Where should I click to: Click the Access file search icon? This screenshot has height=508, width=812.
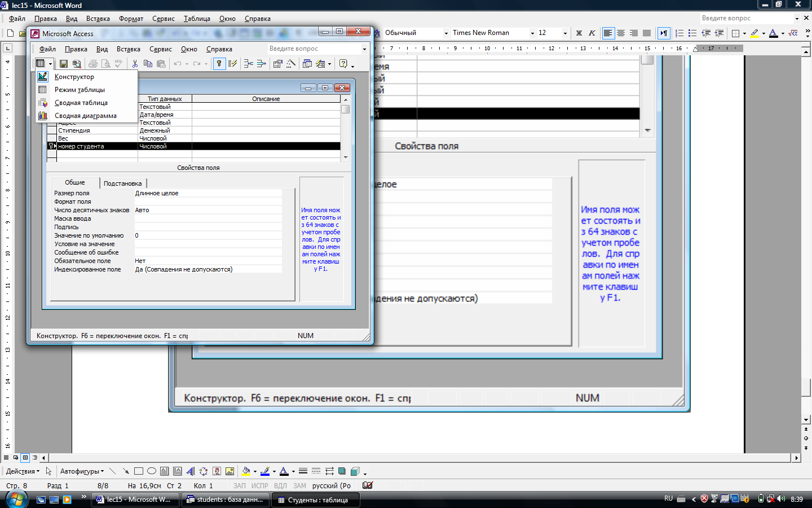77,64
